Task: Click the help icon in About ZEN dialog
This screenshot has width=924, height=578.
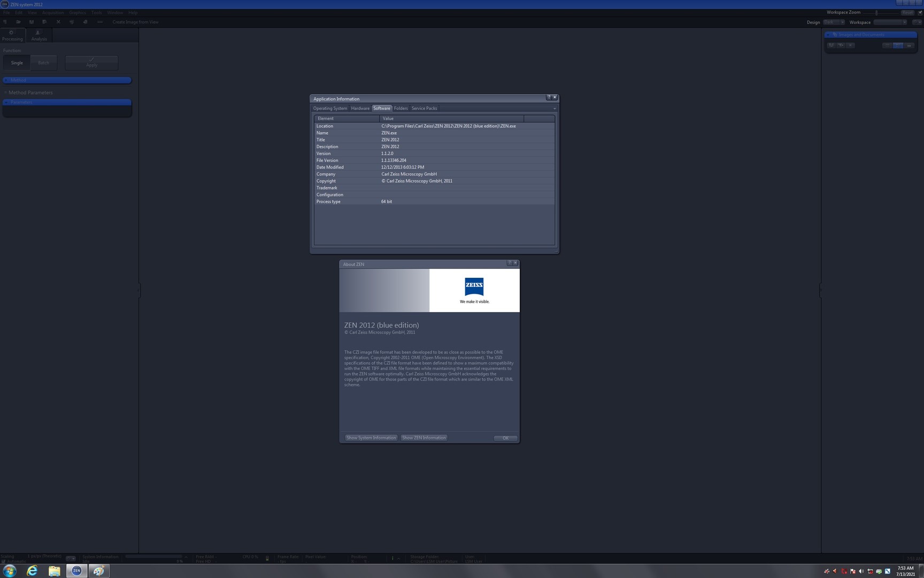Action: (509, 263)
